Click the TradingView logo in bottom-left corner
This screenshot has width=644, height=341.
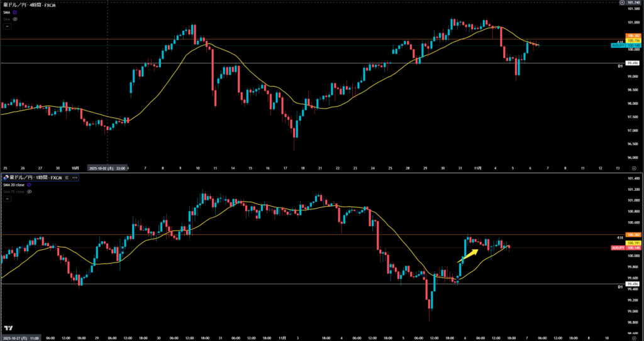(9, 328)
